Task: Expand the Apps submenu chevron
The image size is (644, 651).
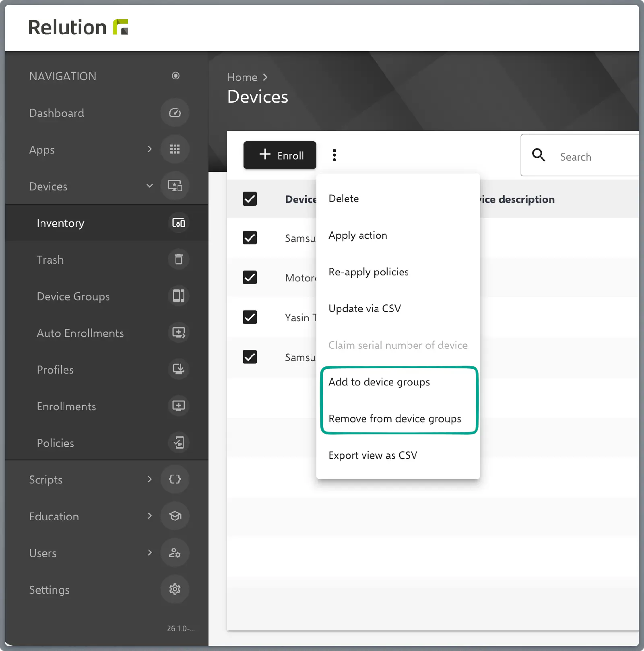Action: click(x=150, y=149)
